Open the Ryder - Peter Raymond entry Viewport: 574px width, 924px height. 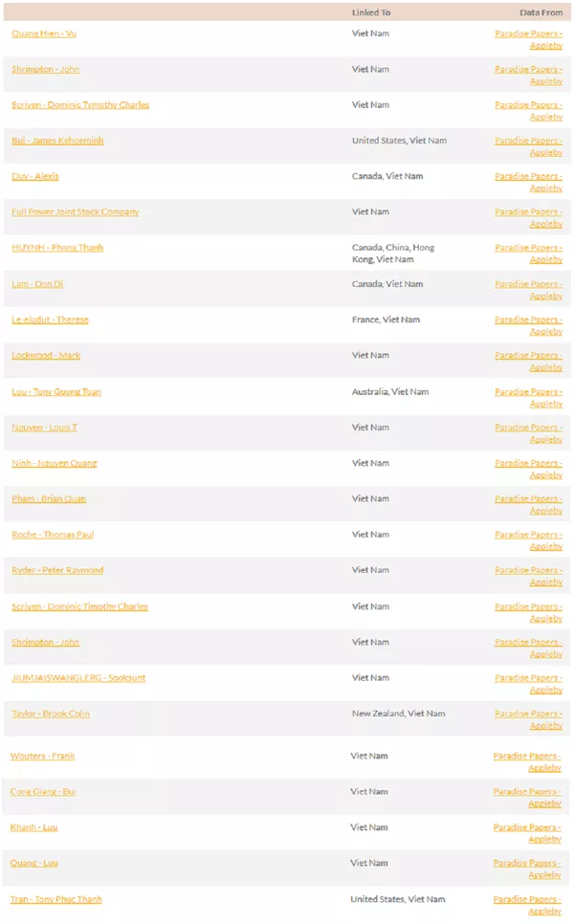57,570
